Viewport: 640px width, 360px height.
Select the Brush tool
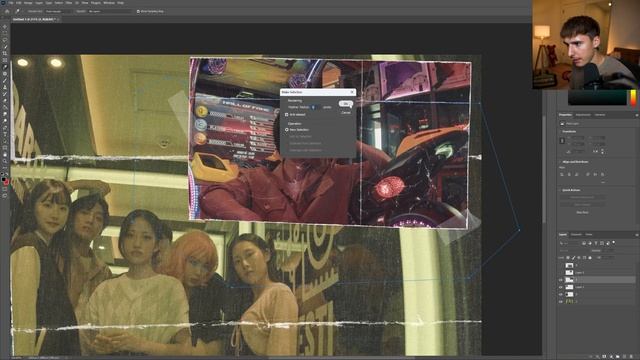(x=4, y=80)
